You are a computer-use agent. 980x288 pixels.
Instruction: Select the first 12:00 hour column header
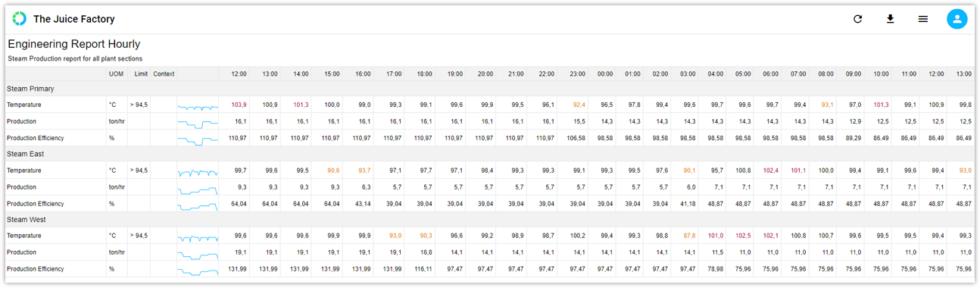click(x=239, y=74)
